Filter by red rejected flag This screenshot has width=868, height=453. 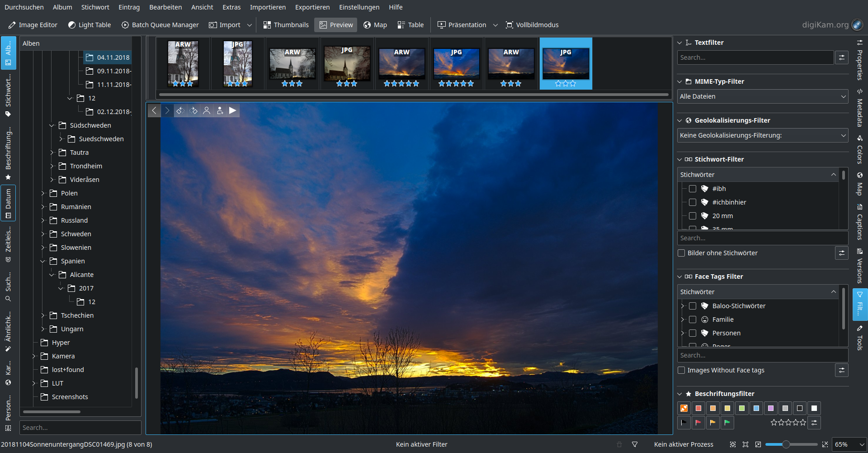coord(698,423)
